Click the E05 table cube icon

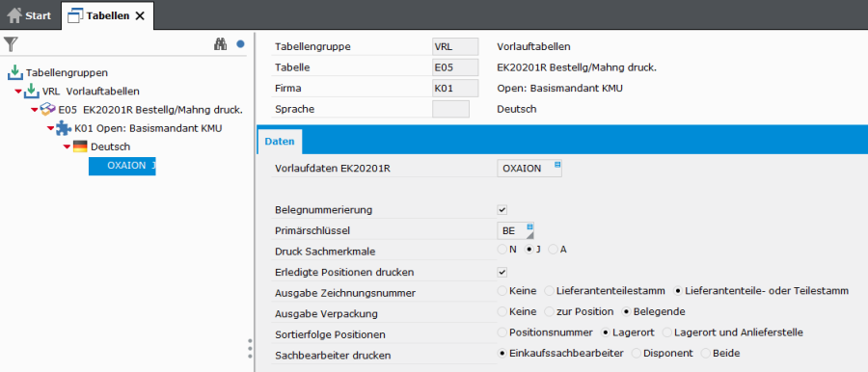point(48,110)
